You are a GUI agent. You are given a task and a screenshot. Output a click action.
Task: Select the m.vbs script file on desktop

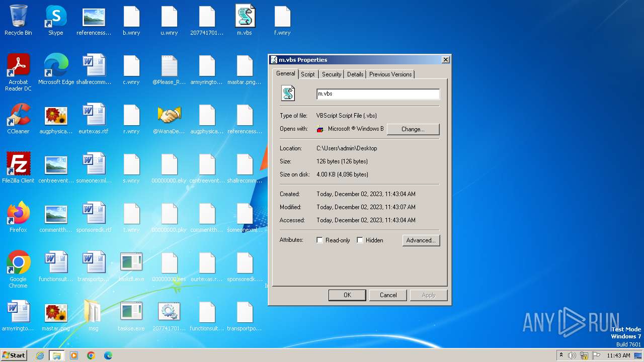point(245,20)
